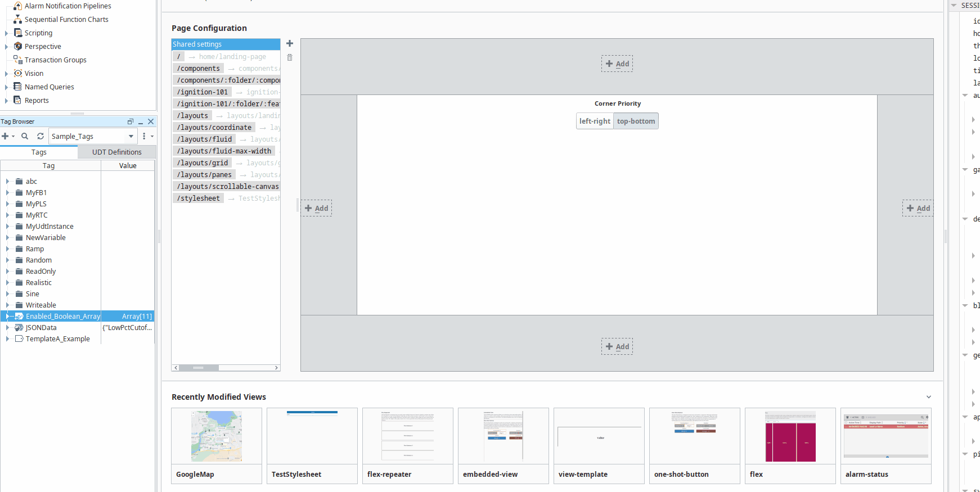Click the Named Queries icon
Viewport: 980px width, 492px height.
click(x=18, y=87)
